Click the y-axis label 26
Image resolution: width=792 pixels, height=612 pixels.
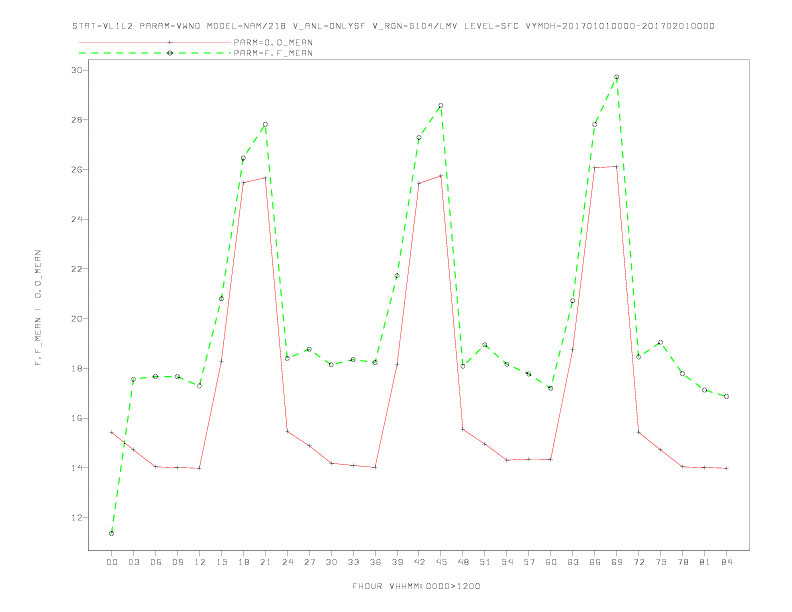pos(77,170)
